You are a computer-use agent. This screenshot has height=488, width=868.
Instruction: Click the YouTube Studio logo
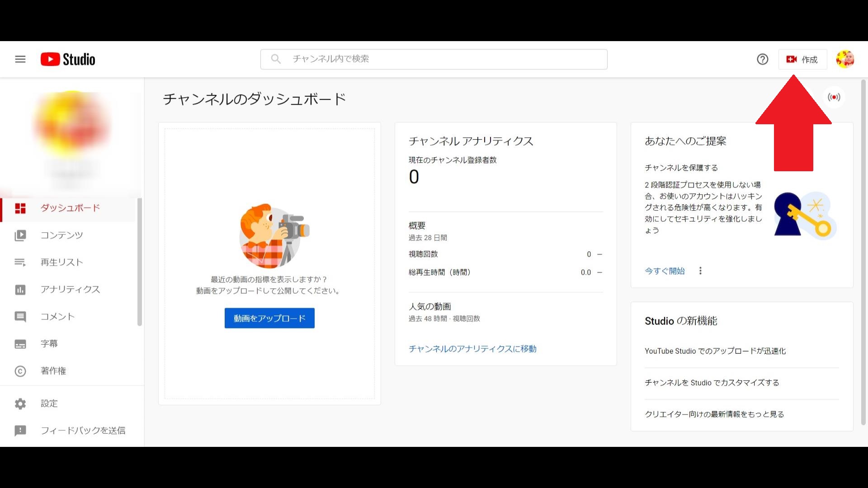click(68, 59)
